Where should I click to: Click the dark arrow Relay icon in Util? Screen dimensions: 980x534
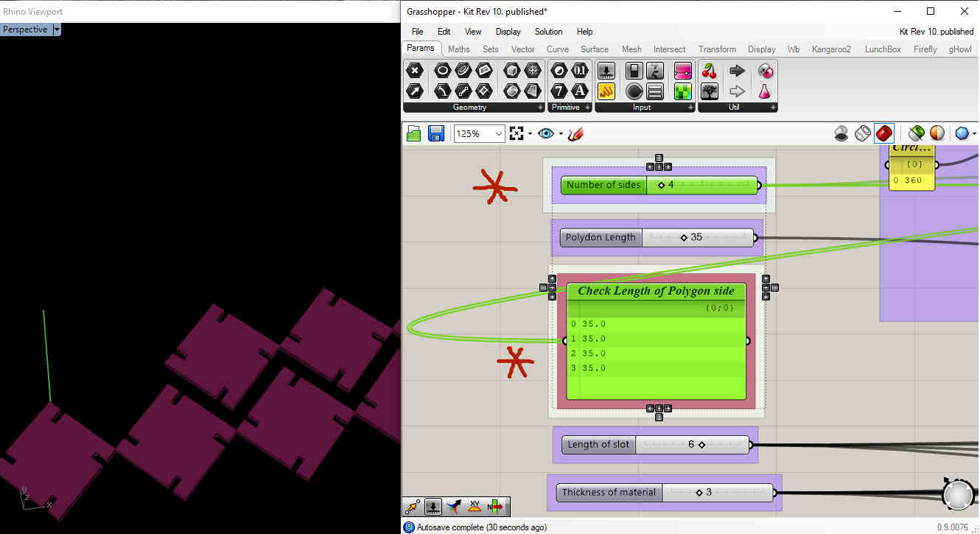(x=738, y=71)
